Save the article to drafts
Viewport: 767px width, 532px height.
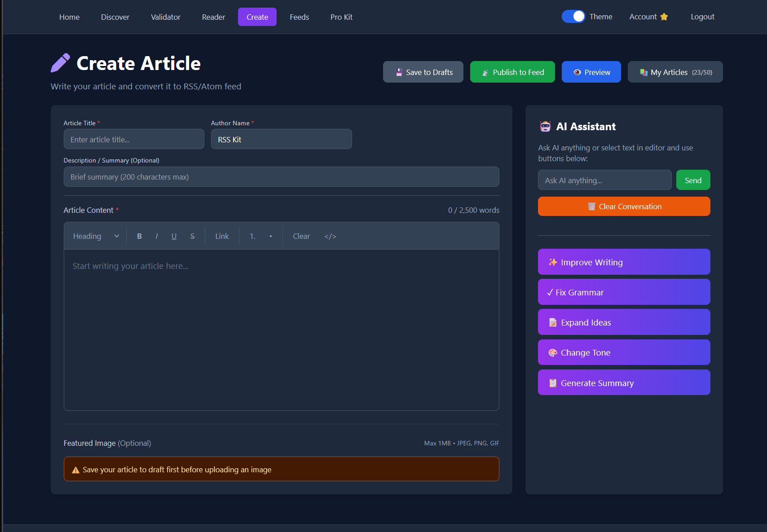[x=423, y=72]
